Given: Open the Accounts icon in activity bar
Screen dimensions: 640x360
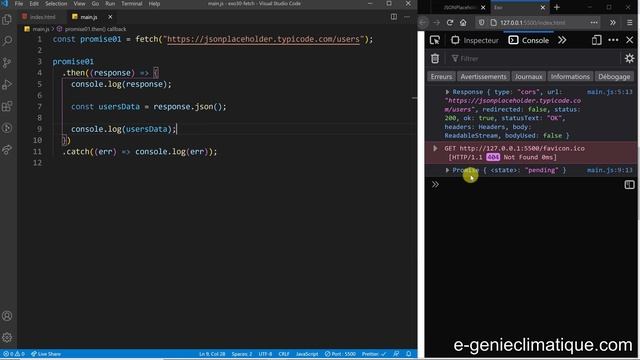Looking at the screenshot, I should click(7, 316).
